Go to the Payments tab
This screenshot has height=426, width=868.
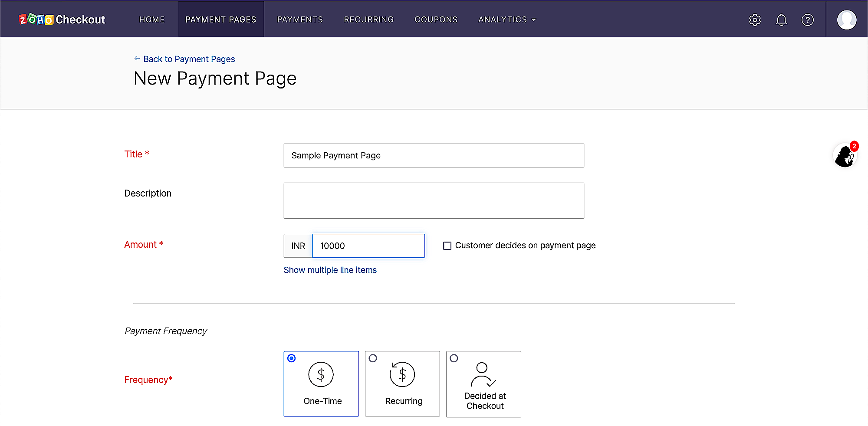pos(300,20)
